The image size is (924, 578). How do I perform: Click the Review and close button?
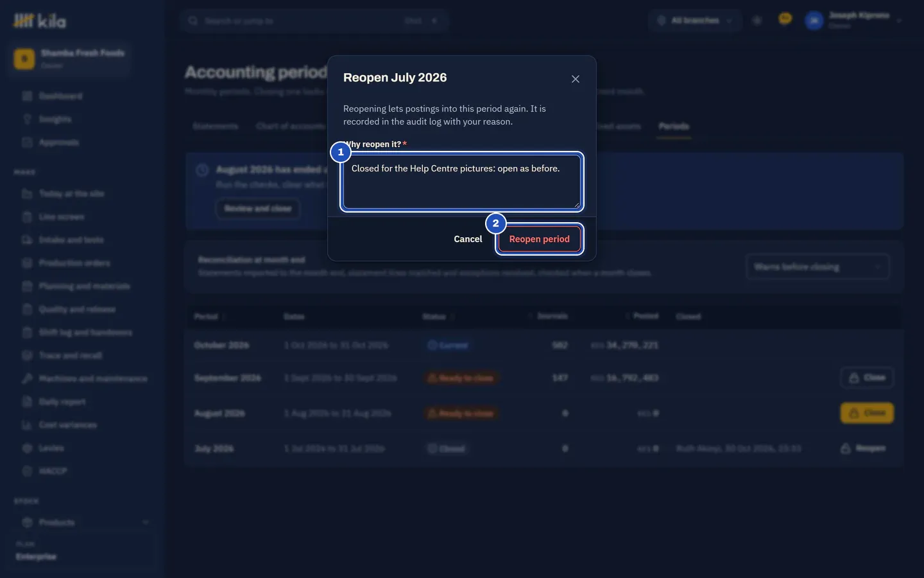[258, 209]
